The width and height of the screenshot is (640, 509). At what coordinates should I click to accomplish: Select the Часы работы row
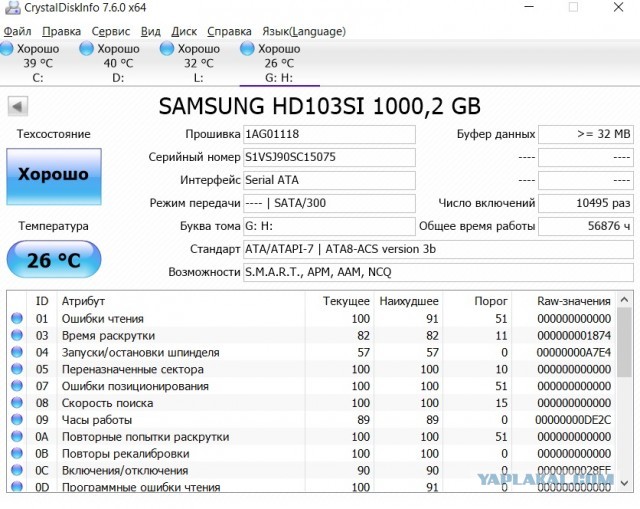(312, 420)
